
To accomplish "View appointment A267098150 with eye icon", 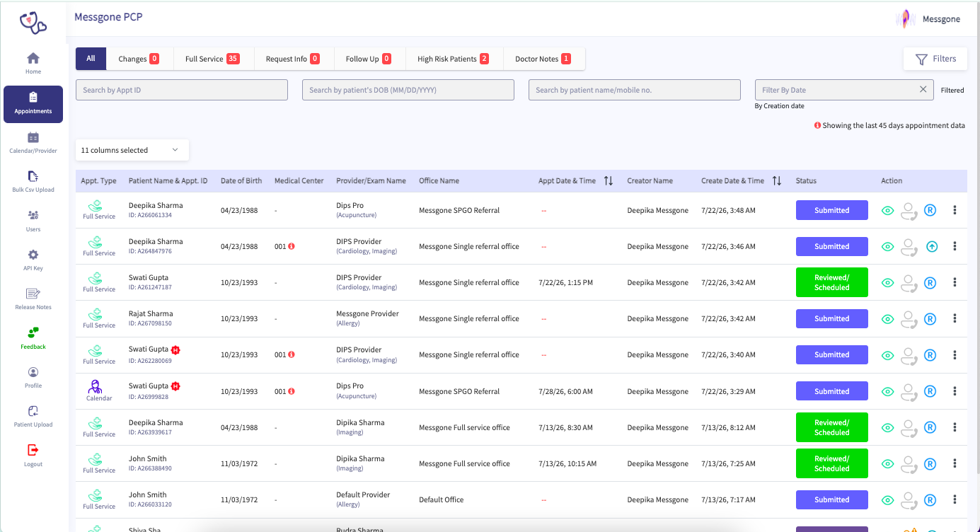I will click(887, 319).
